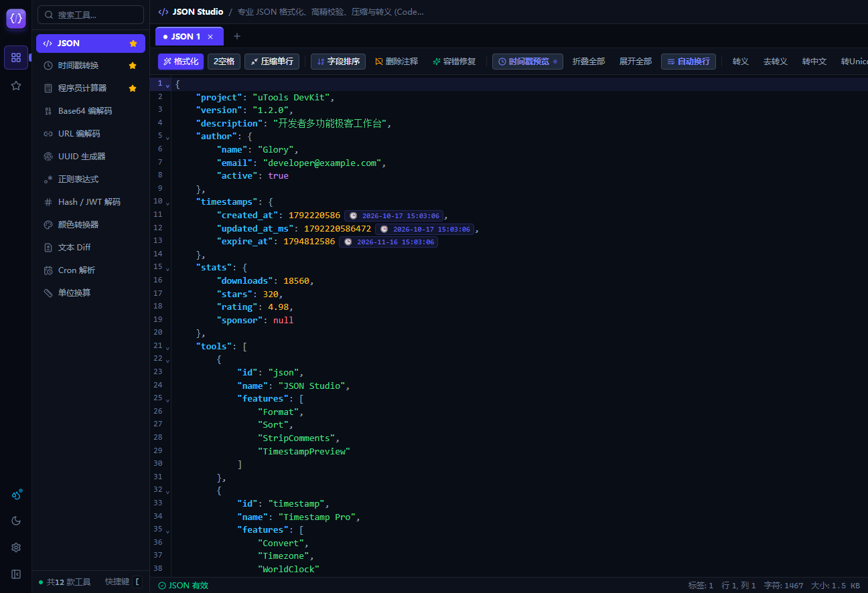Collapse the "tools" array fold arrow
The height and width of the screenshot is (593, 868).
pos(167,347)
